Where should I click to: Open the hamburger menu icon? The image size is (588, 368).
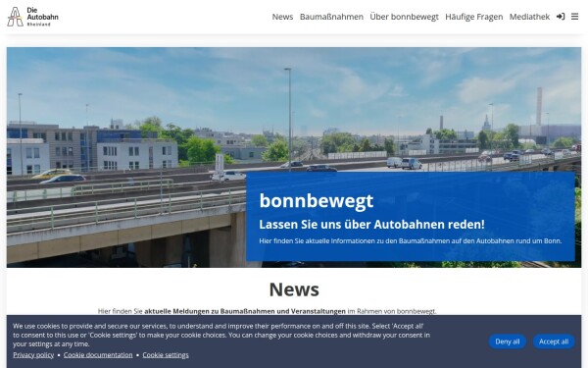[574, 17]
